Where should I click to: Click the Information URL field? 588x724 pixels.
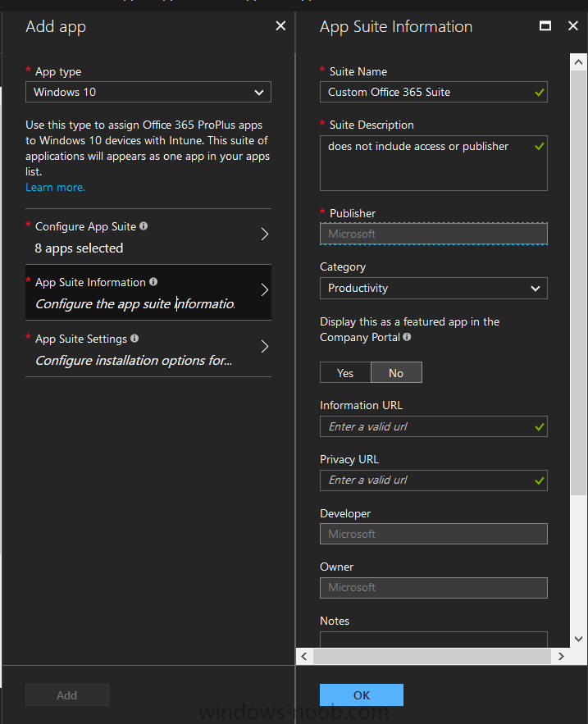tap(433, 426)
